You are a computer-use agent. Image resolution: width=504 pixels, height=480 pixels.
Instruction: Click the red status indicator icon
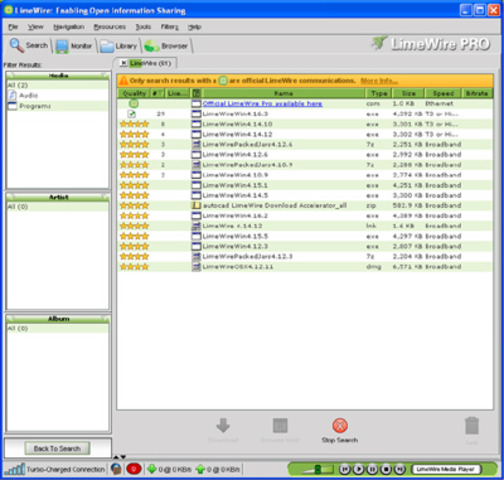coord(134,469)
